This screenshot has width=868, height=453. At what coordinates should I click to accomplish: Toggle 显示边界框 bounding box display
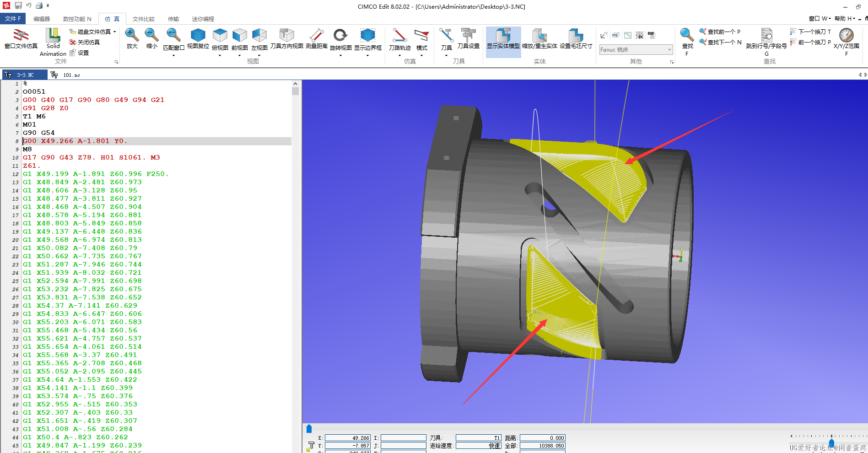pos(368,39)
